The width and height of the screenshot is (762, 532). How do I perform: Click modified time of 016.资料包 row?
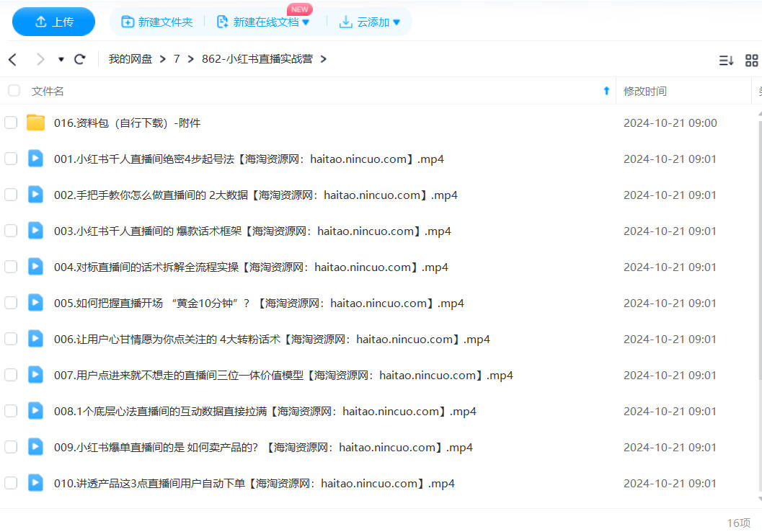click(670, 123)
